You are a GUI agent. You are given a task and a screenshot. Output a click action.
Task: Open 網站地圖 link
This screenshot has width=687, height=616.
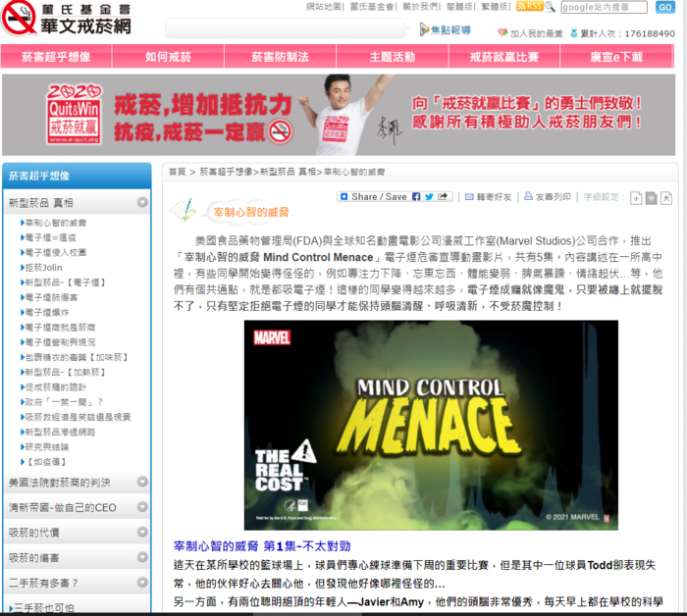324,7
